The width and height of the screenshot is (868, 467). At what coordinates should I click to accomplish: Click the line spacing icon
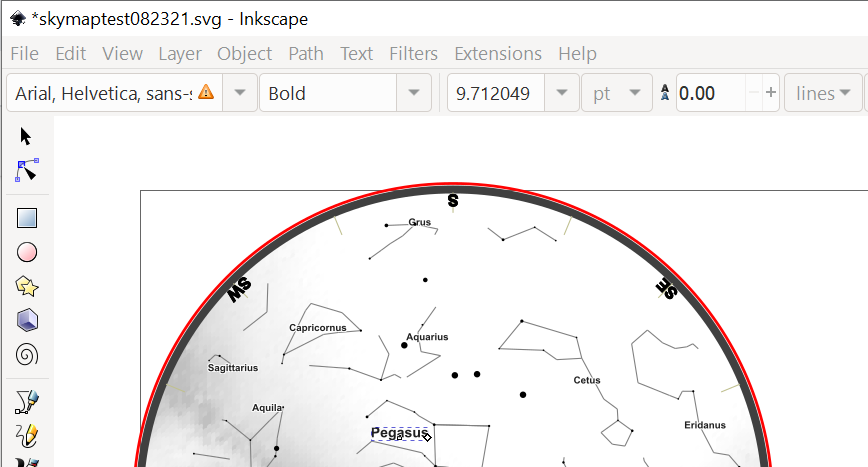[x=665, y=93]
